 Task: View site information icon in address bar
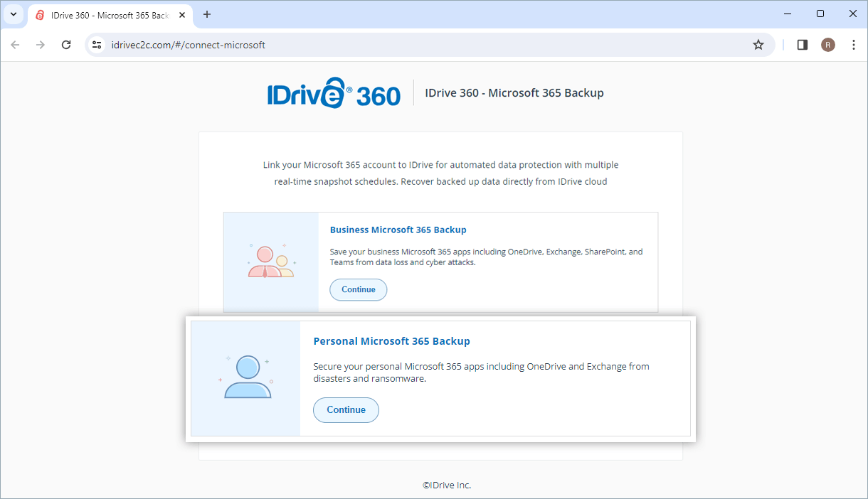tap(97, 45)
